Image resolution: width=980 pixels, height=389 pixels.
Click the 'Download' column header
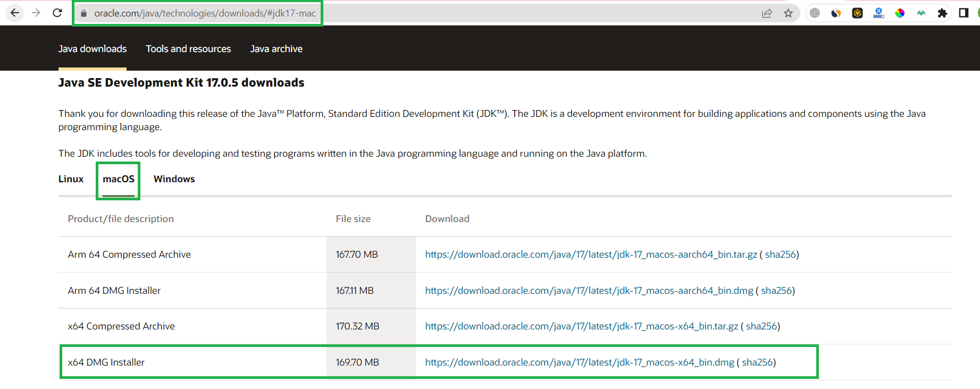tap(447, 219)
